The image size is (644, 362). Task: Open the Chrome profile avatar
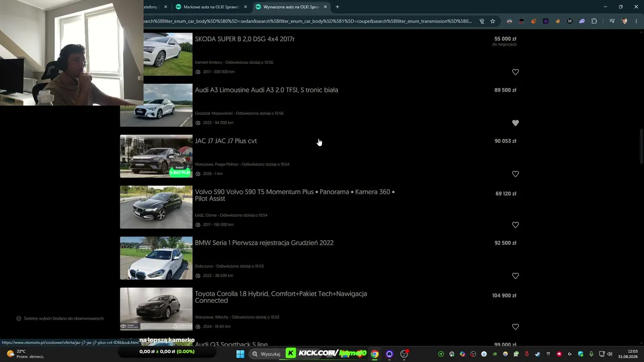pos(624,21)
